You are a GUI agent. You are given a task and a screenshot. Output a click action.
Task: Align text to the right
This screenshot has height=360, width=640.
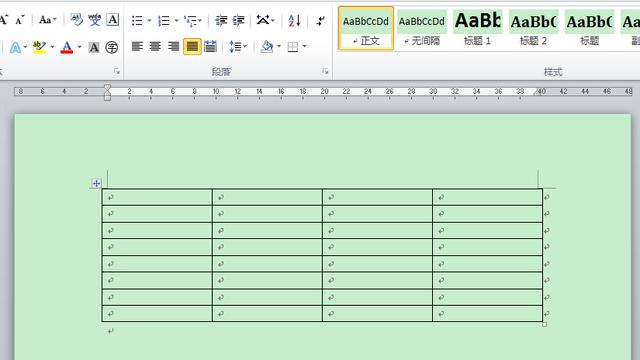click(x=173, y=47)
